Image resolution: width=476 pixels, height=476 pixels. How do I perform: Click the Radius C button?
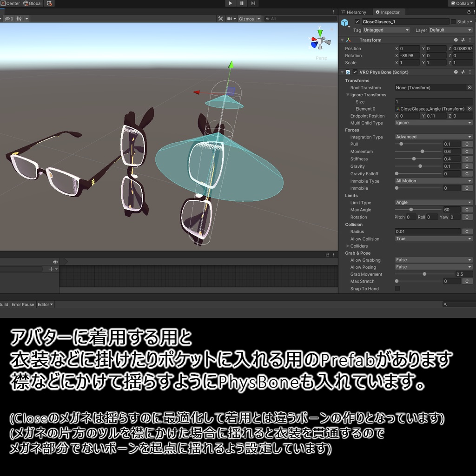467,231
